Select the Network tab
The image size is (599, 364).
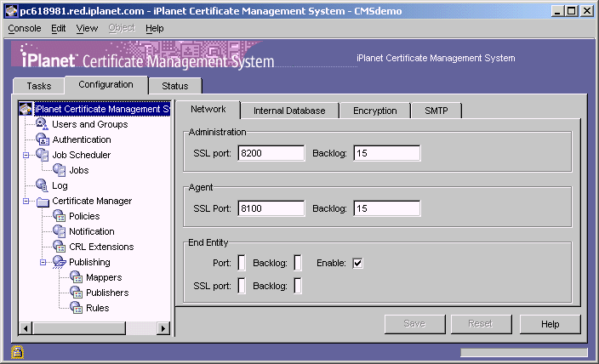(x=208, y=109)
